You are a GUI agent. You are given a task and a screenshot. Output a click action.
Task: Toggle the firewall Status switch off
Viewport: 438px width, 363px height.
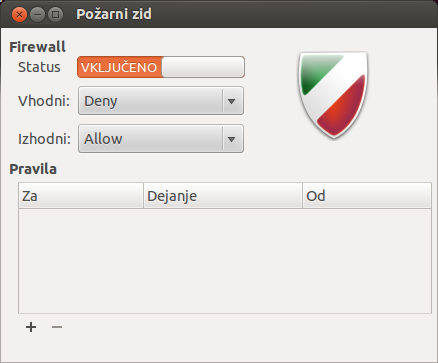pos(161,67)
